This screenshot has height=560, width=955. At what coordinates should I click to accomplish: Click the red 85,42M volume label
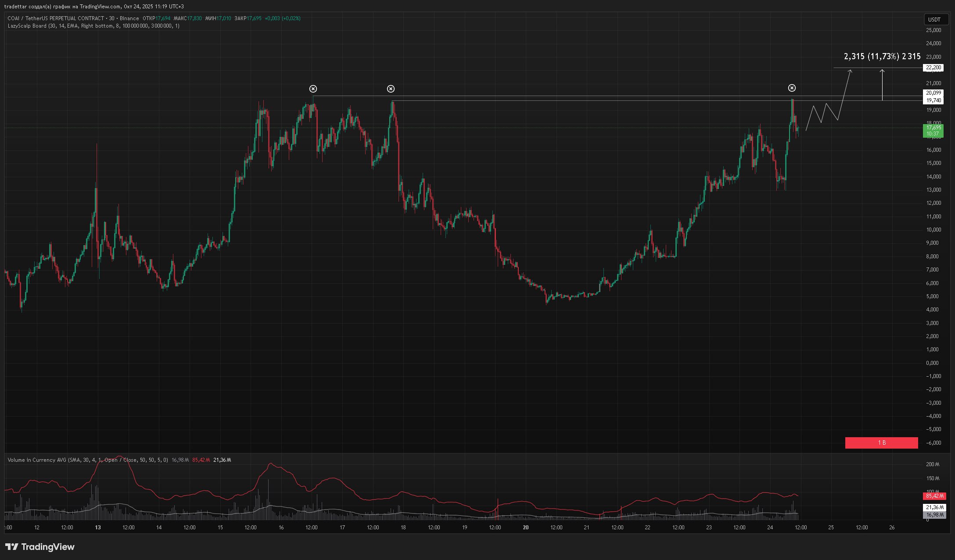pos(934,496)
